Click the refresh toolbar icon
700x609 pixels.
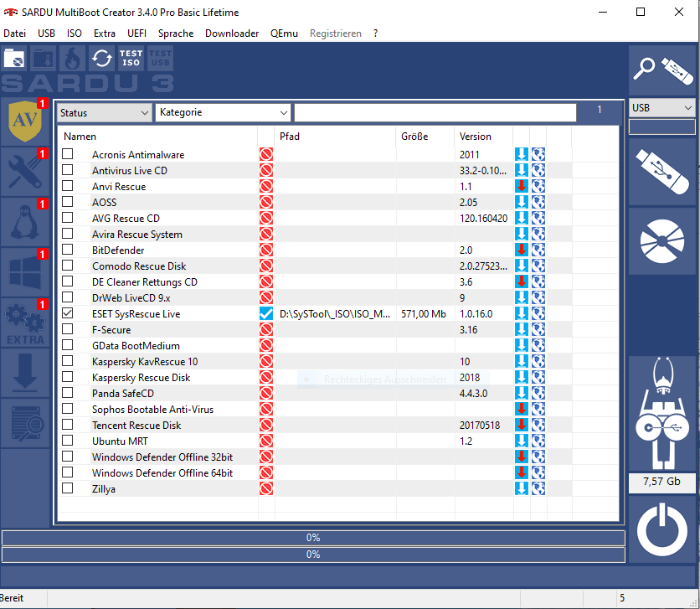pos(102,58)
